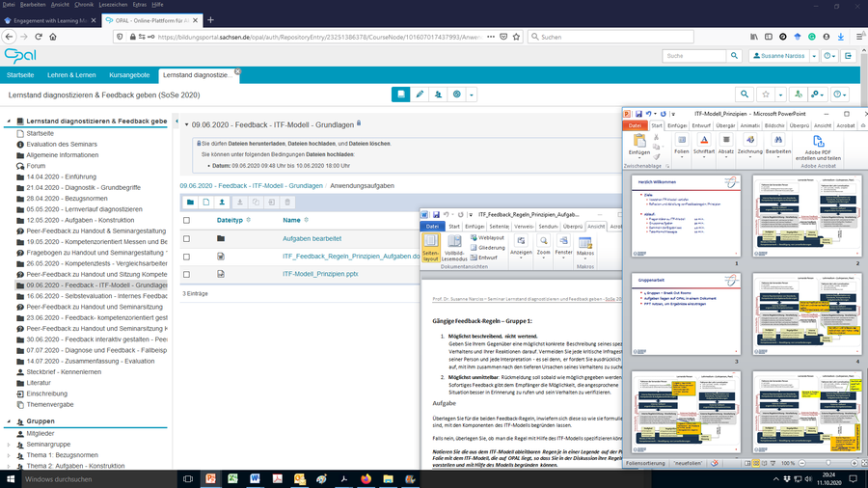
Task: Click the trash delete icon in the file toolbar
Action: click(287, 203)
